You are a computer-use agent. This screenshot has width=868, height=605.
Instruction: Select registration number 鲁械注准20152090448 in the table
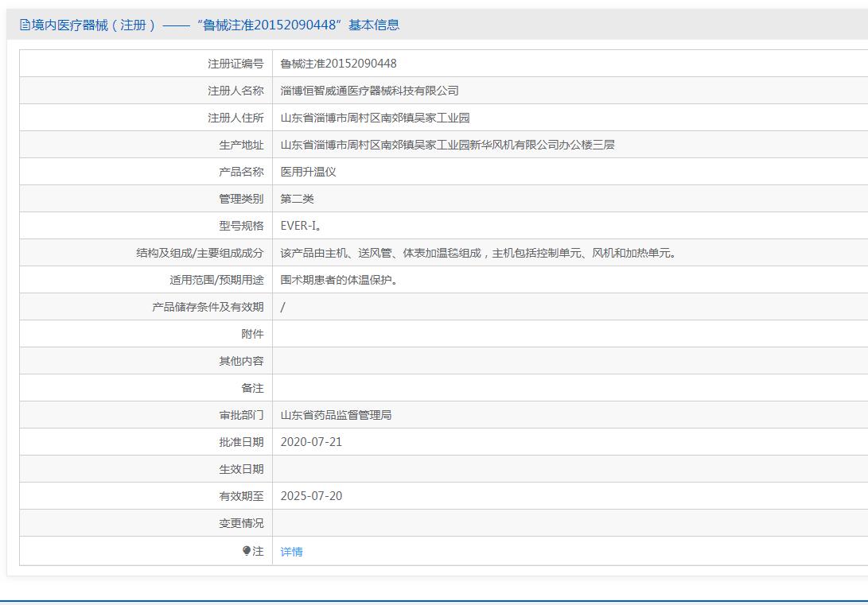coord(338,64)
